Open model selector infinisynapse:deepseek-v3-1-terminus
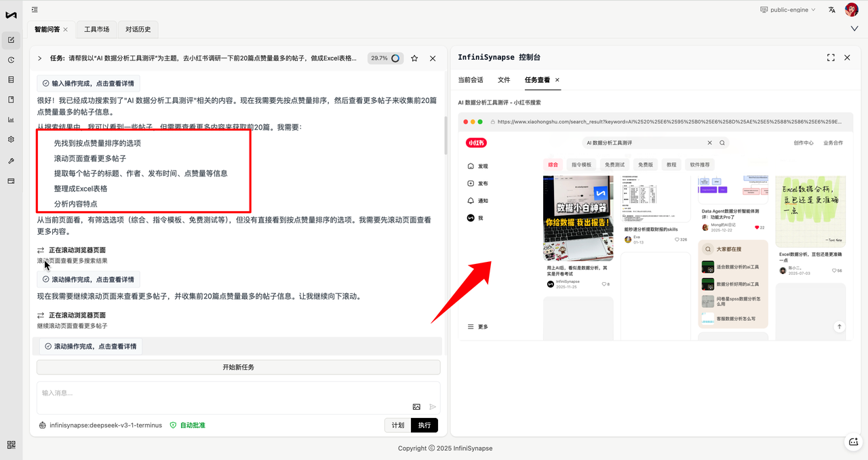The width and height of the screenshot is (868, 460). point(100,425)
